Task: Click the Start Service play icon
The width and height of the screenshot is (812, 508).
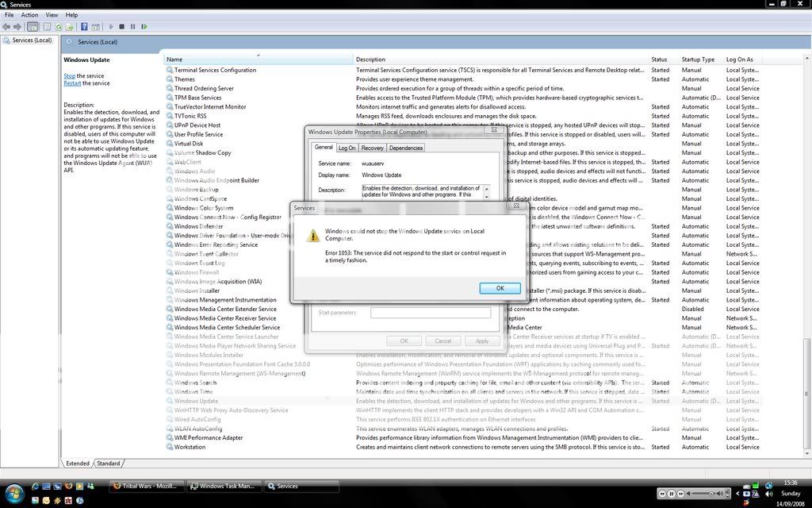Action: tap(110, 27)
